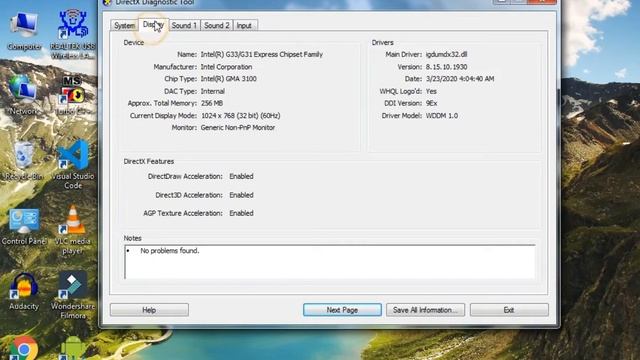Open the Google Chrome desktop icon
The width and height of the screenshot is (640, 360).
click(x=24, y=348)
